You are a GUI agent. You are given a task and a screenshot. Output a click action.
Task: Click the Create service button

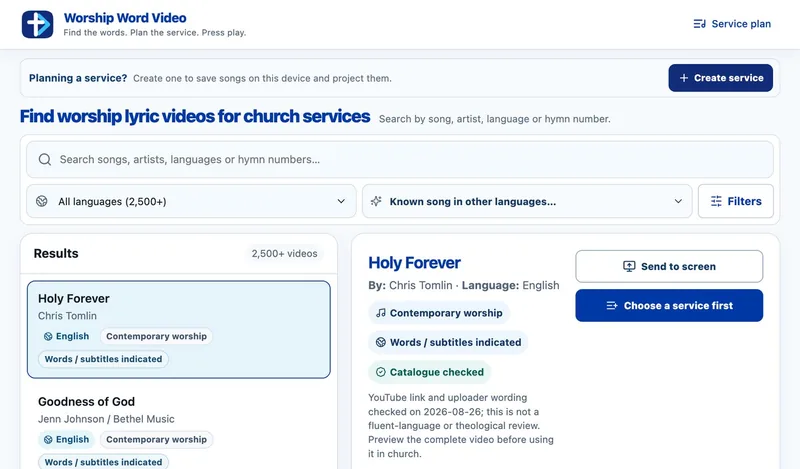720,78
